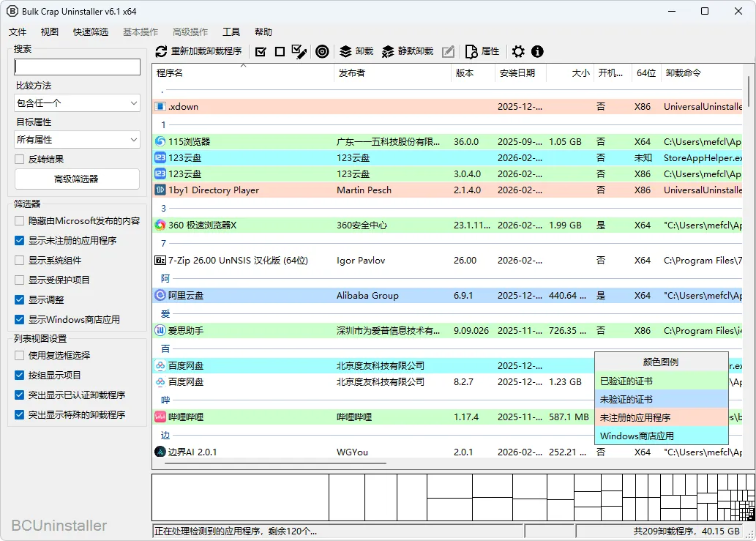This screenshot has height=541, width=756.
Task: Open settings gear icon in toolbar
Action: 518,51
